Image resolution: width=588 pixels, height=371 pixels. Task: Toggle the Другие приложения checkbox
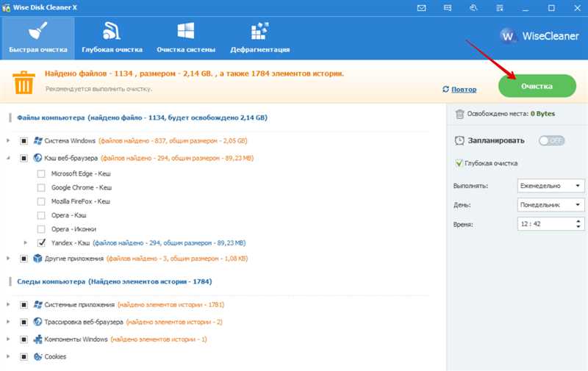click(x=24, y=259)
